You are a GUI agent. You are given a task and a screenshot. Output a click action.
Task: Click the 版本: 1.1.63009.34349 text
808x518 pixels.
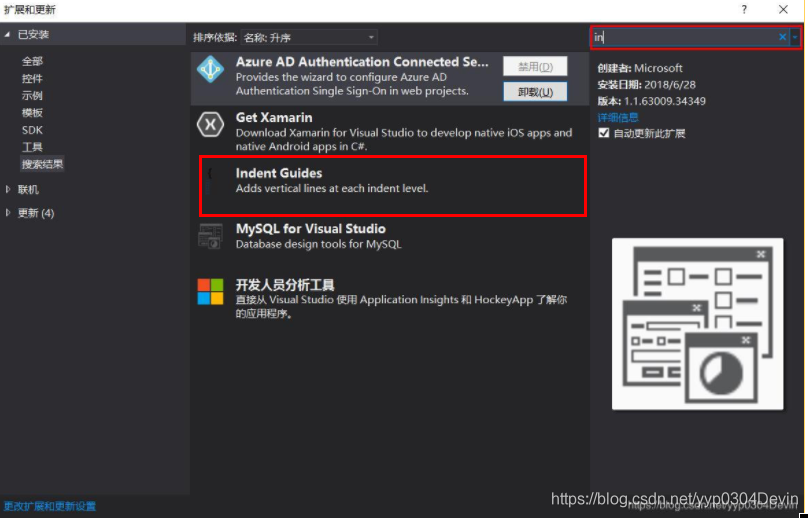tap(651, 101)
